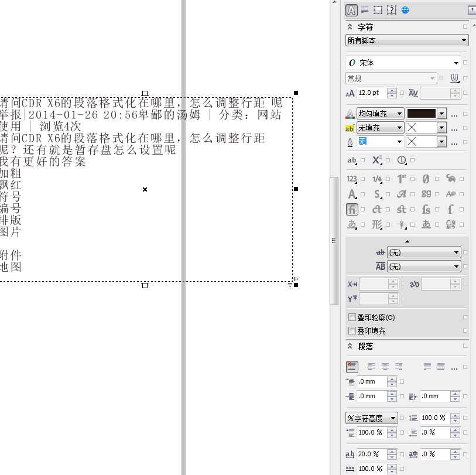Open the 所有脚本 script dropdown

(x=407, y=40)
